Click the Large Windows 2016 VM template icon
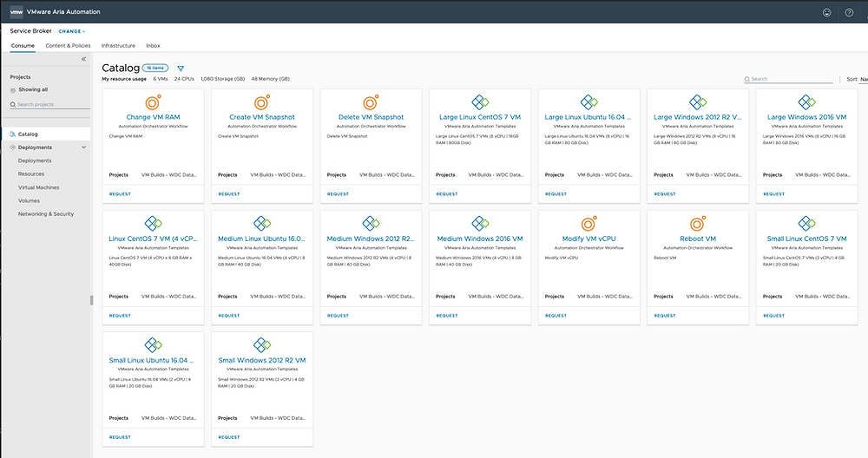Viewport: 868px width, 458px height. [807, 101]
